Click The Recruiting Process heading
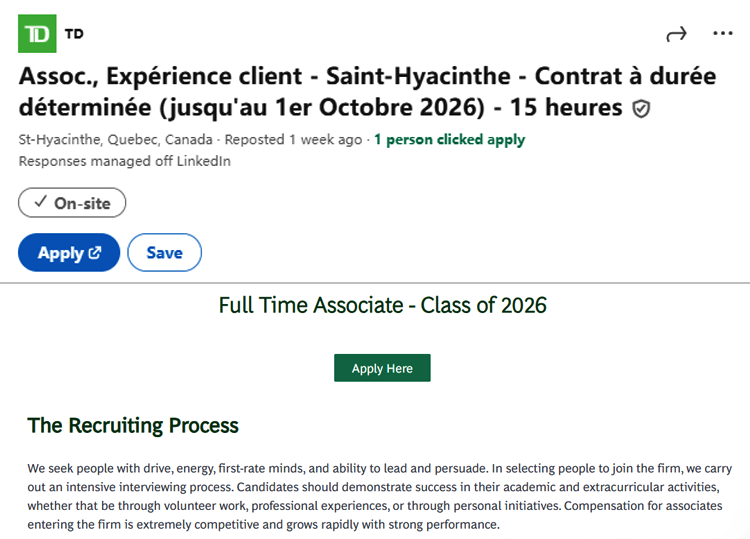Screen dimensions: 750x539 (133, 425)
